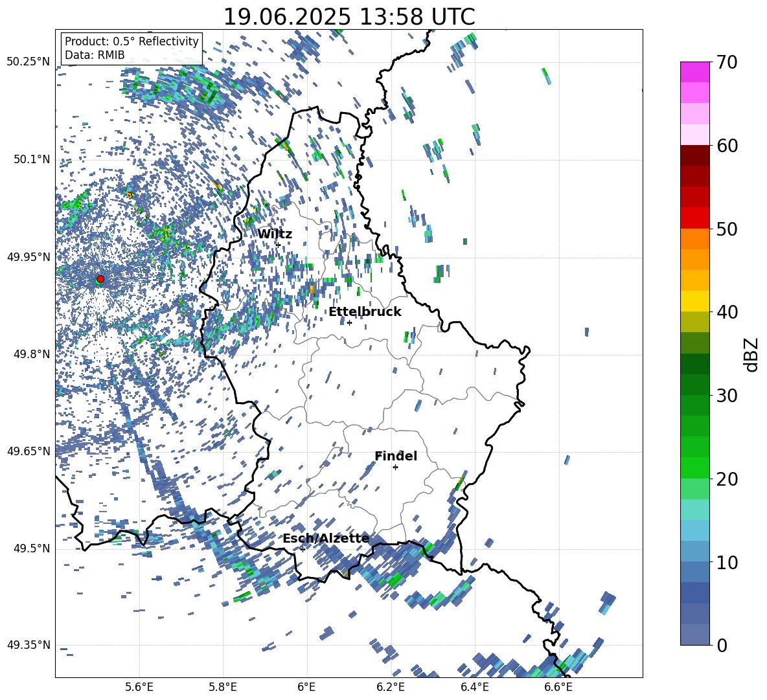Screen dimensions: 767x700
Task: Click the title 19.06.2025 13:58 UTC
Action: click(x=349, y=17)
